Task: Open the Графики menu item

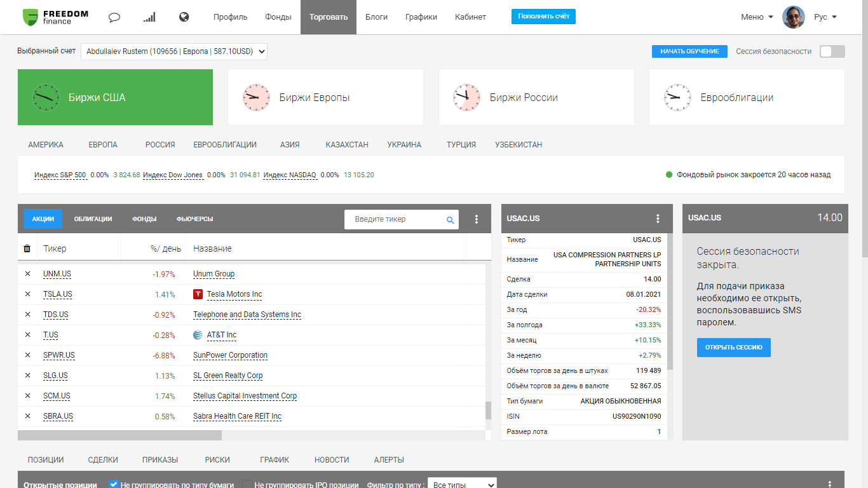Action: (421, 17)
